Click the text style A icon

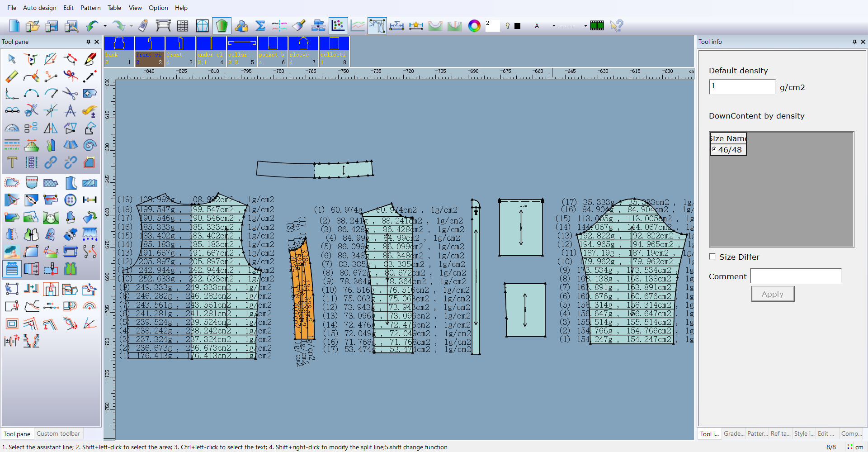537,26
